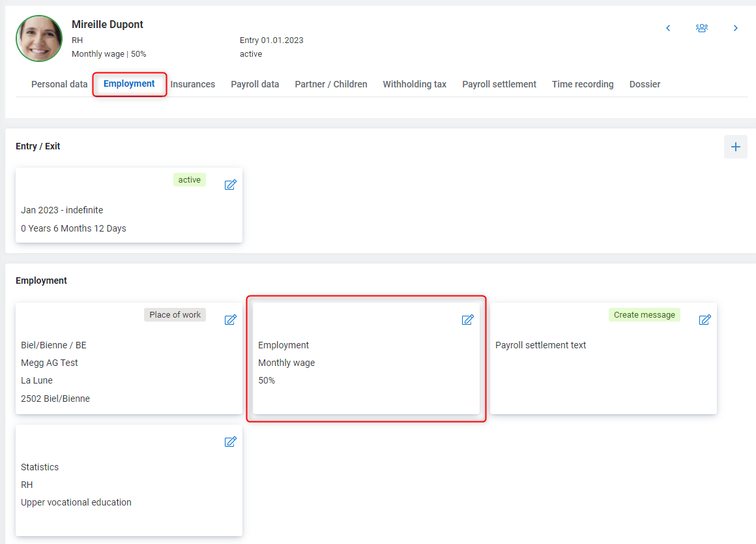Click the name Mireille Dupont

108,24
